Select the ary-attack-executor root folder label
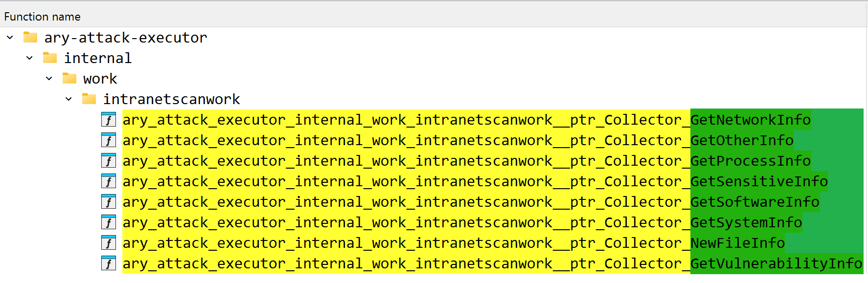Screen dimensions: 868x283 click(126, 38)
